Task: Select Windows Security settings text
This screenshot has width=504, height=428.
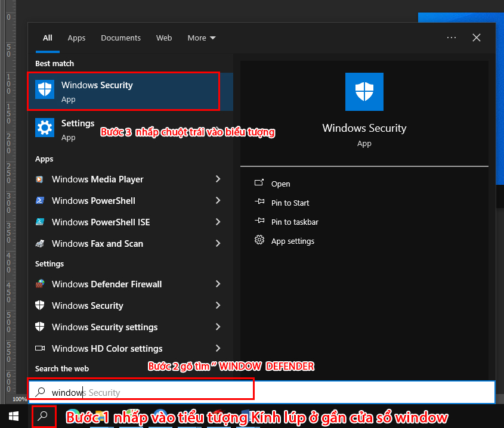Action: (x=105, y=327)
